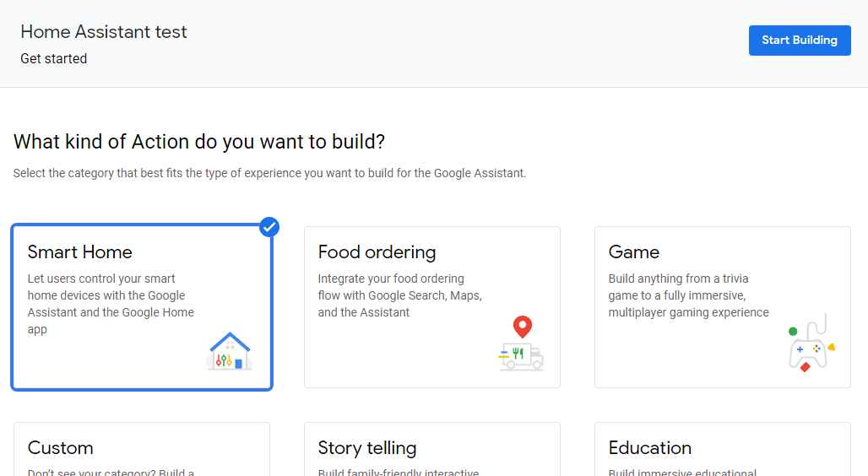Click the 'What kind of Action' heading

(199, 142)
